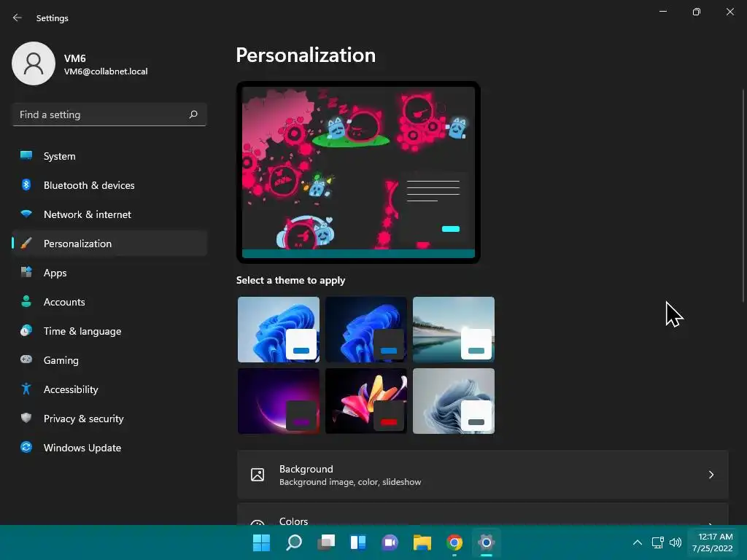Open the Widgets panel from taskbar
Image resolution: width=747 pixels, height=560 pixels.
tap(357, 542)
